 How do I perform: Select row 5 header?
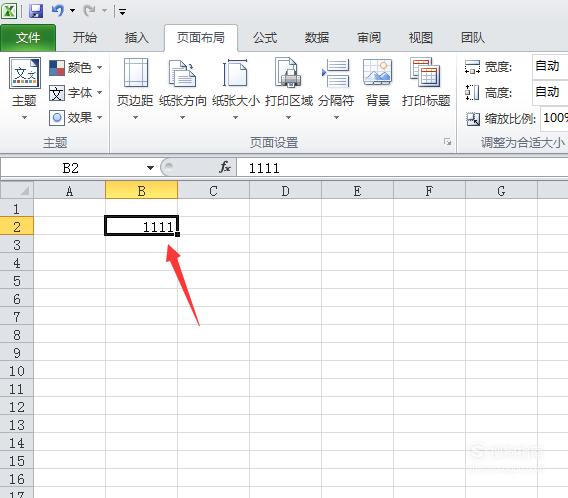pyautogui.click(x=17, y=281)
